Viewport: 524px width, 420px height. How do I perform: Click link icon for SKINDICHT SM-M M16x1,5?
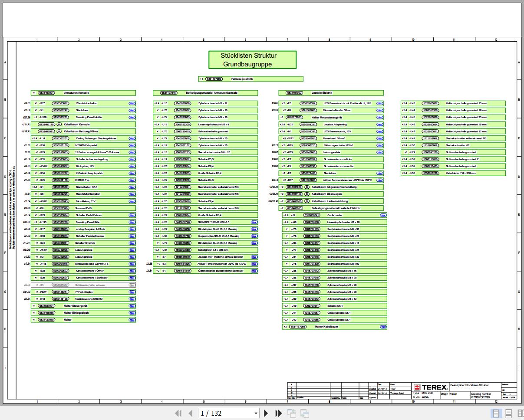pyautogui.click(x=254, y=222)
